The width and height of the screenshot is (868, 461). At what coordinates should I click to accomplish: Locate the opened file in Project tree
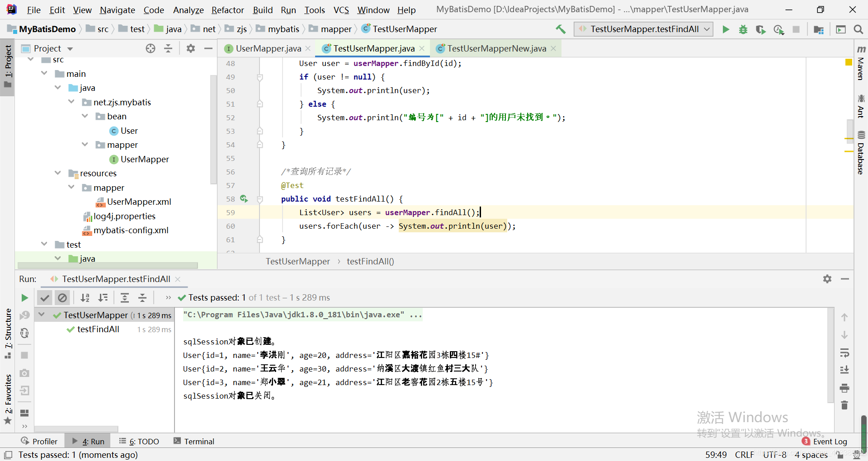click(x=151, y=48)
